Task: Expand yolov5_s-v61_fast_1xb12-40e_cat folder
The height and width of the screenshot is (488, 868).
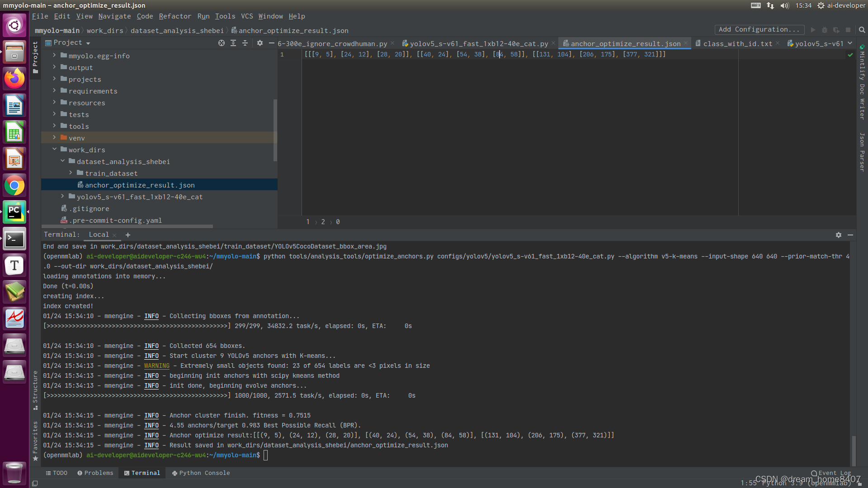Action: [63, 196]
